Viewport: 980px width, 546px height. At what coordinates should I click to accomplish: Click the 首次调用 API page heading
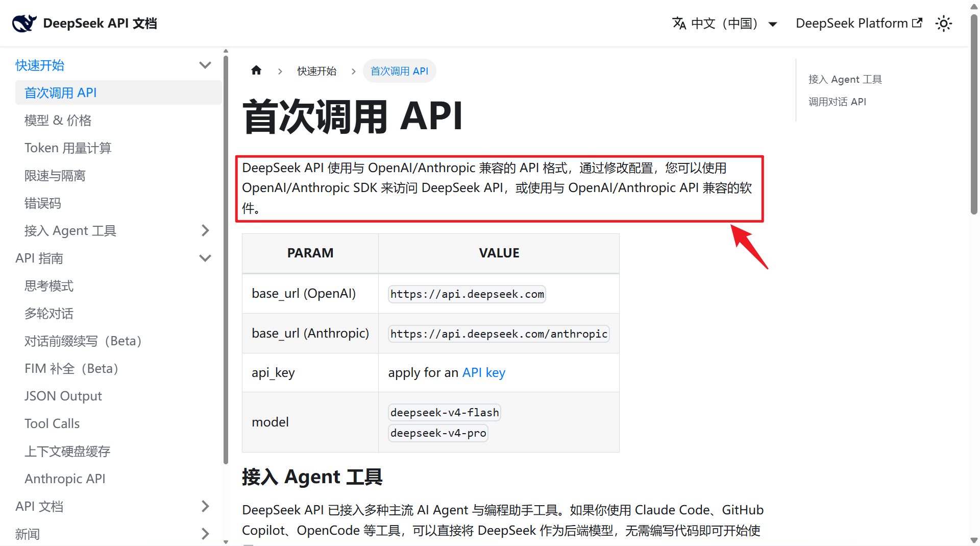[x=353, y=117]
